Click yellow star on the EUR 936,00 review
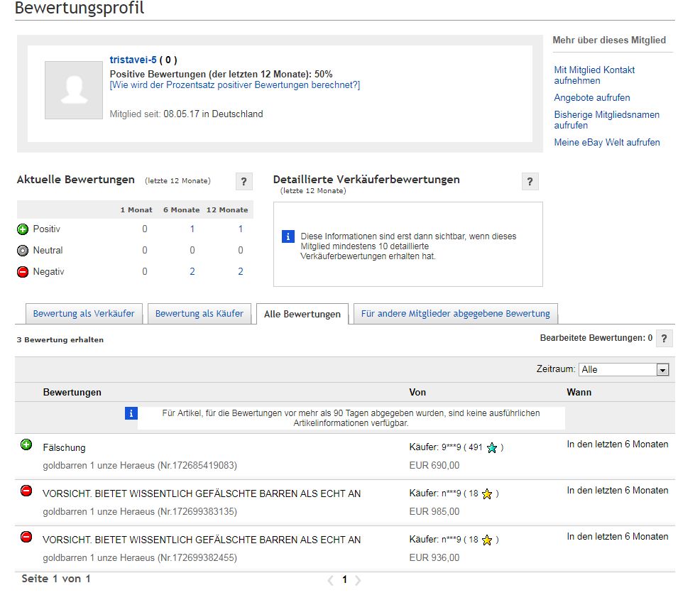Viewport: 700px width, 600px height. click(487, 540)
